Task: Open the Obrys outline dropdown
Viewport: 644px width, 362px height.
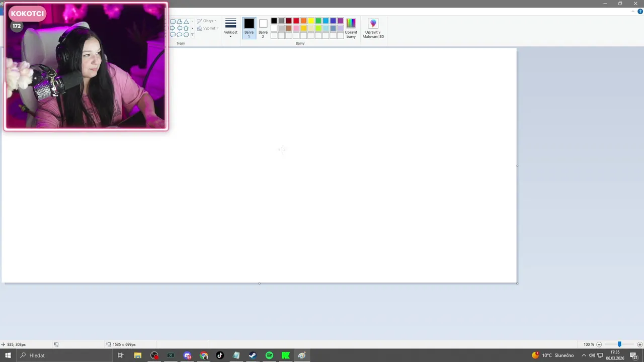Action: 206,21
